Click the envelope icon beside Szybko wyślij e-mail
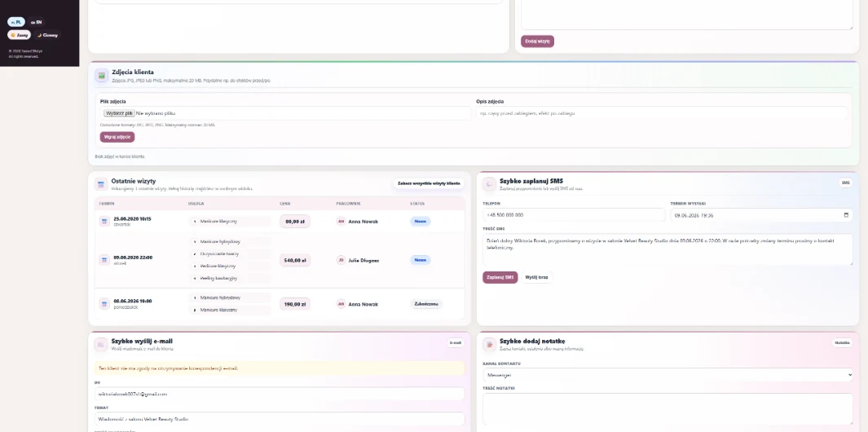The image size is (868, 432). 101,345
